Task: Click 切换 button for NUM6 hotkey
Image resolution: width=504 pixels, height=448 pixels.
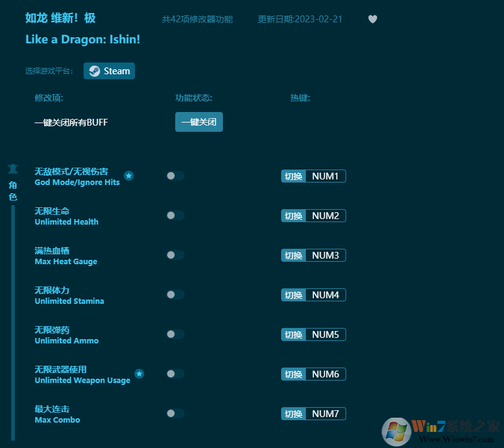Action: pos(293,374)
